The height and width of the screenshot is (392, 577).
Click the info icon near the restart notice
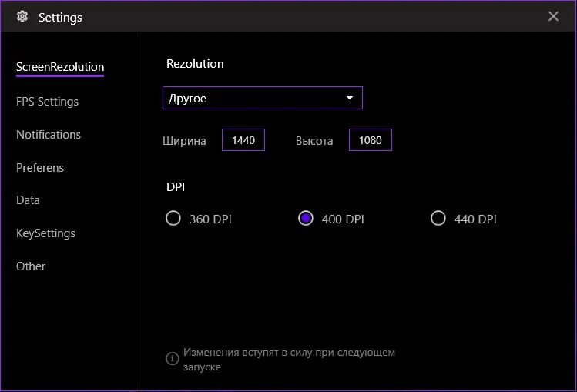(173, 359)
